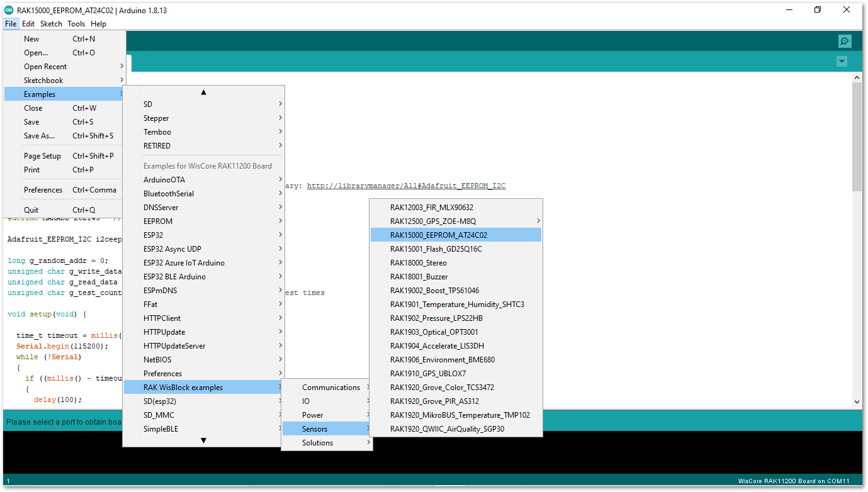Open HTTPClient examples submenu
This screenshot has height=492, width=868.
coord(204,318)
